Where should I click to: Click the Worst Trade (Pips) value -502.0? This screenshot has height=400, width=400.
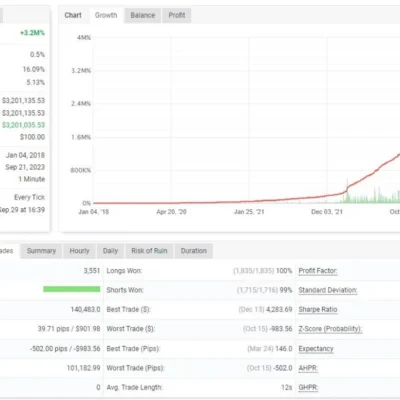(283, 368)
